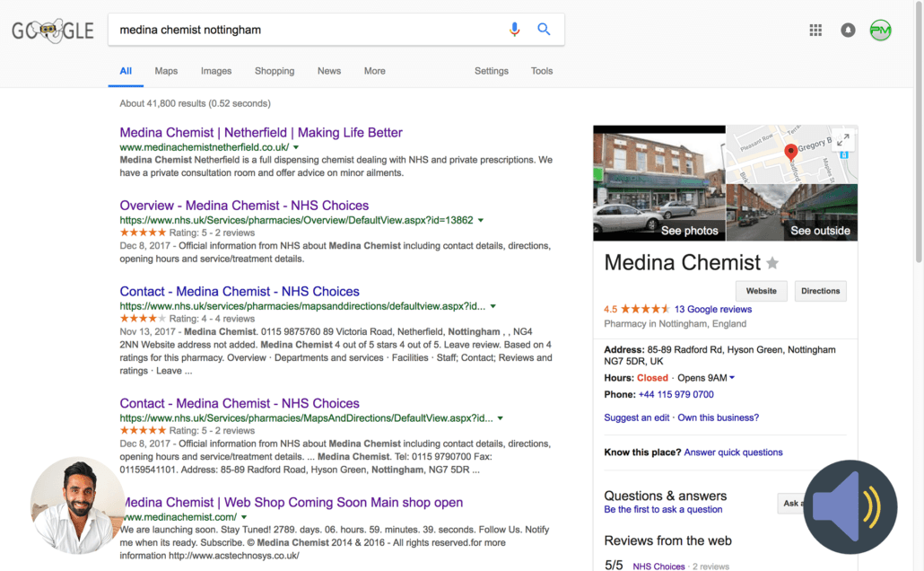The image size is (924, 571).
Task: Click 'About 41,800 results (0.52 seconds)' text
Action: [195, 104]
